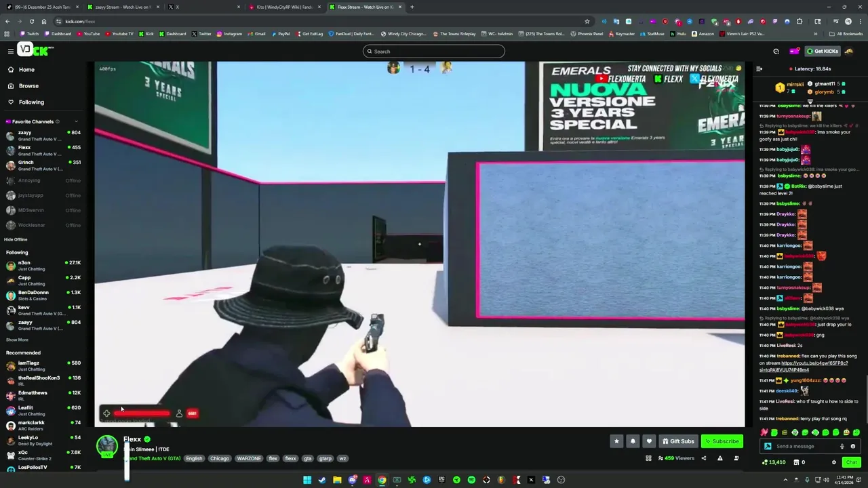Open the Kick user avatar menu

849,51
